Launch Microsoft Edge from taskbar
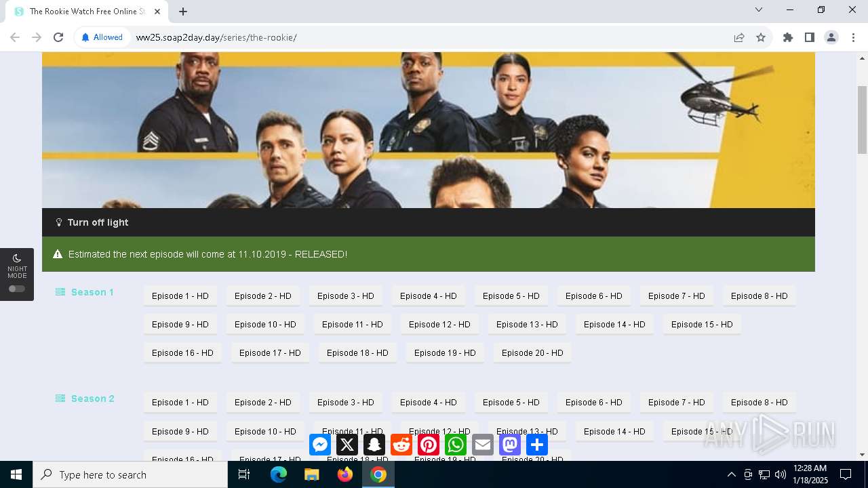The height and width of the screenshot is (488, 868). point(279,474)
